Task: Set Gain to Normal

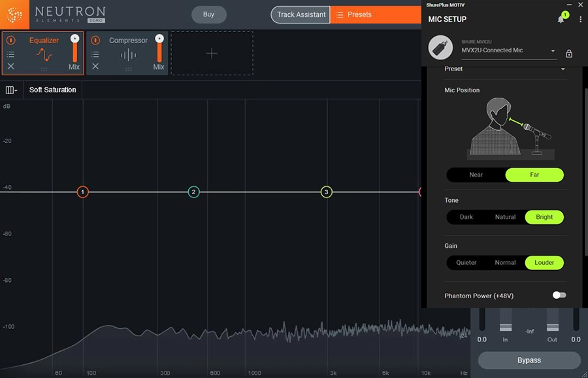Action: point(505,263)
